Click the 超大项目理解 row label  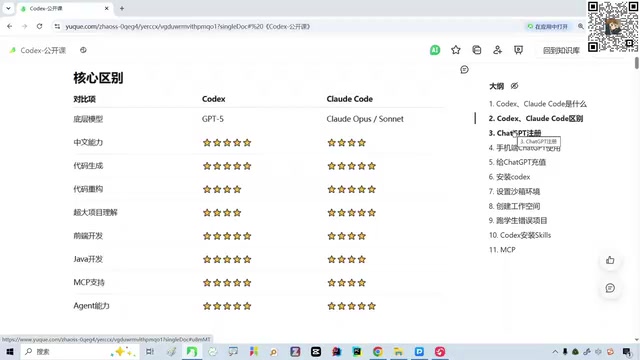(95, 212)
